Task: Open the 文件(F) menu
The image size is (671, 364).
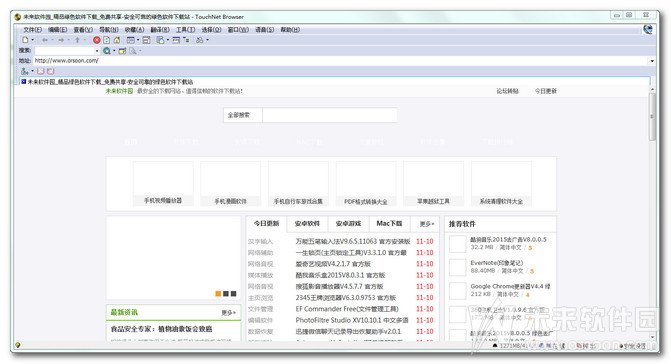Action: pos(33,30)
